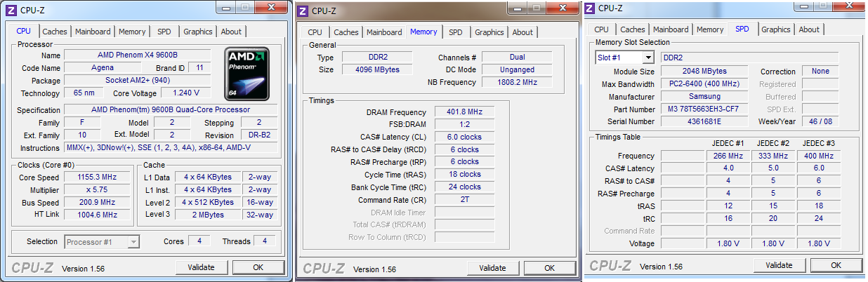This screenshot has width=868, height=282.
Task: Open Graphics tab in the right SPD window
Action: click(x=776, y=29)
